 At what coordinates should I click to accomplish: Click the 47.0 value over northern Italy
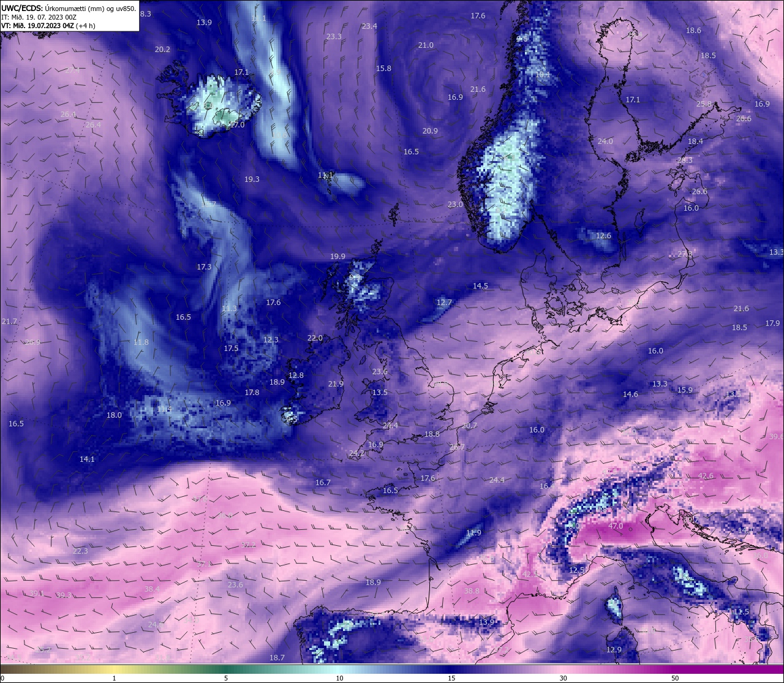click(x=616, y=526)
